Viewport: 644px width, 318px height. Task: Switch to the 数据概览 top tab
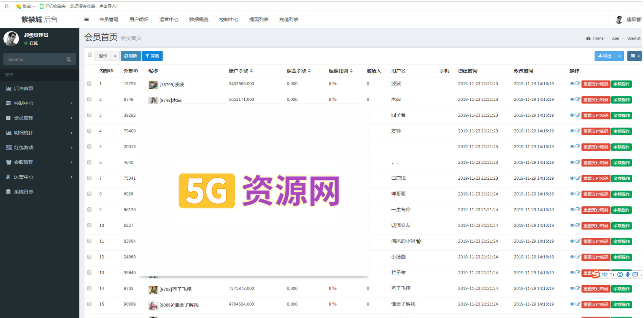[x=199, y=20]
